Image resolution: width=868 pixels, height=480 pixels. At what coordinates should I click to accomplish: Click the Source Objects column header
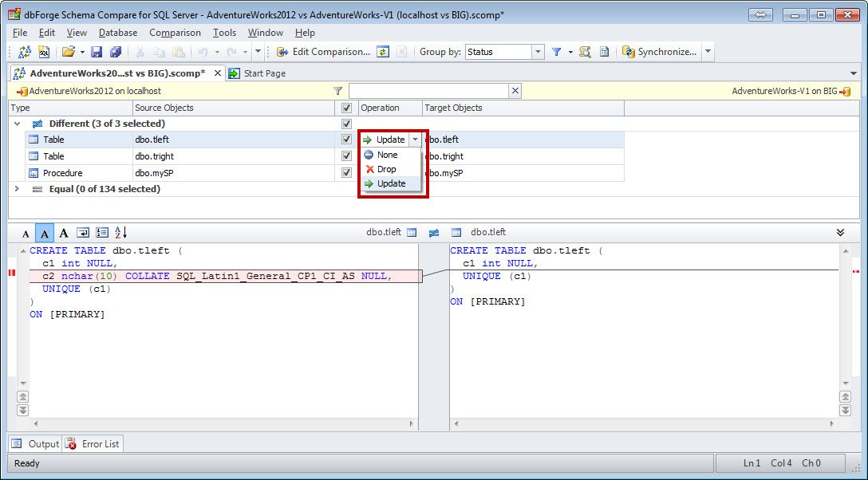(234, 108)
